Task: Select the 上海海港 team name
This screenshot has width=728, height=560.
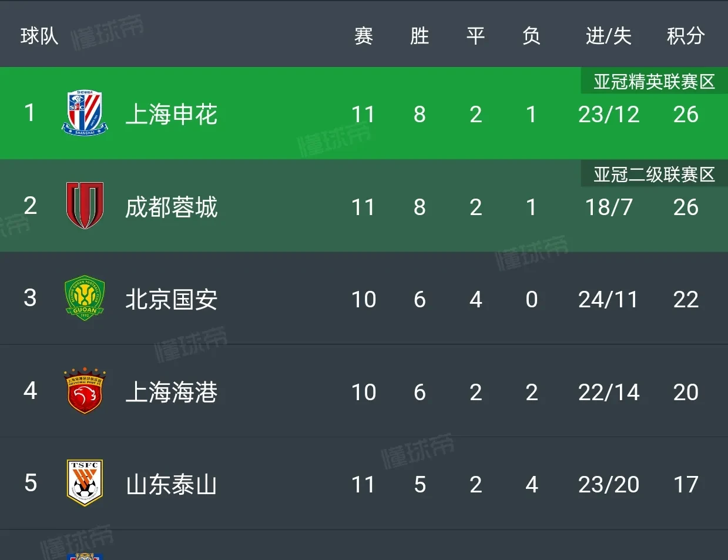Action: (x=171, y=392)
